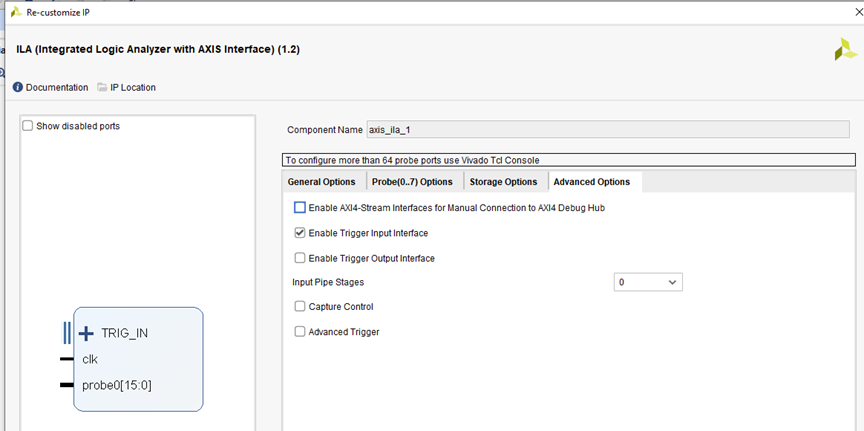Toggle Show disabled ports checkbox
864x431 pixels.
point(28,126)
